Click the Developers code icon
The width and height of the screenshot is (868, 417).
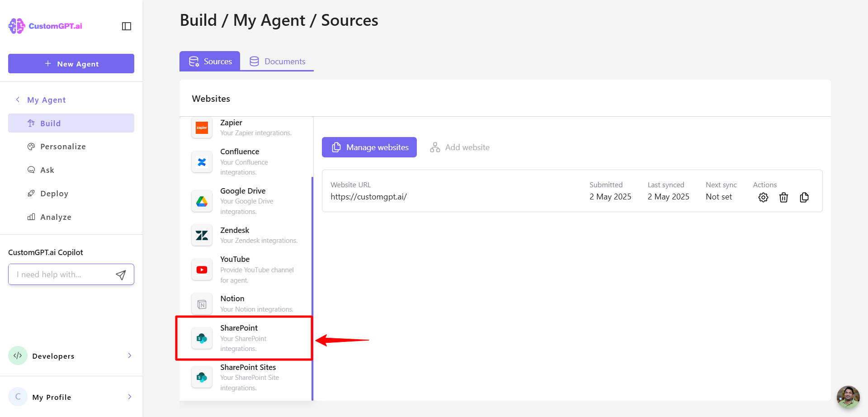pos(18,355)
